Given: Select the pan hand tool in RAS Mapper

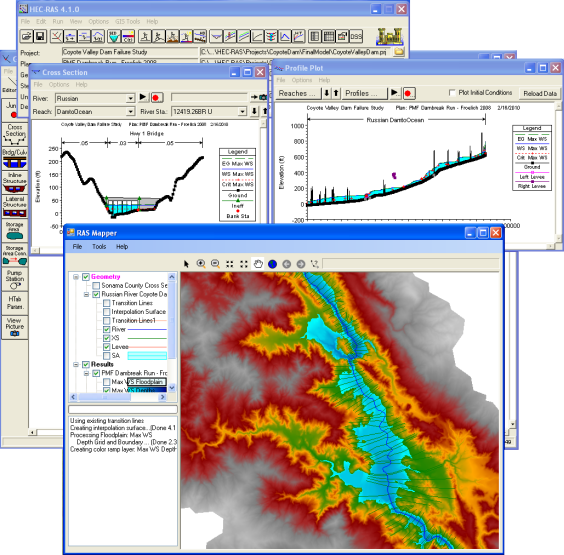Looking at the screenshot, I should click(x=258, y=264).
